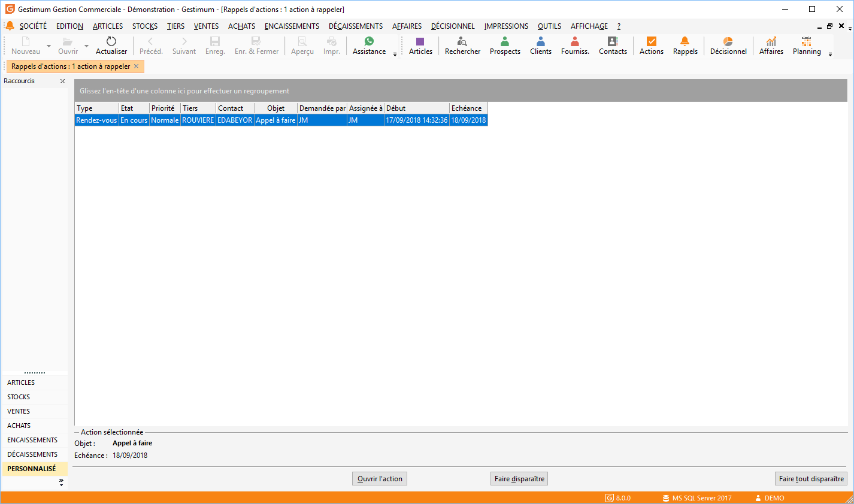
Task: Select ACHATS in the shortcuts sidebar
Action: [34, 426]
